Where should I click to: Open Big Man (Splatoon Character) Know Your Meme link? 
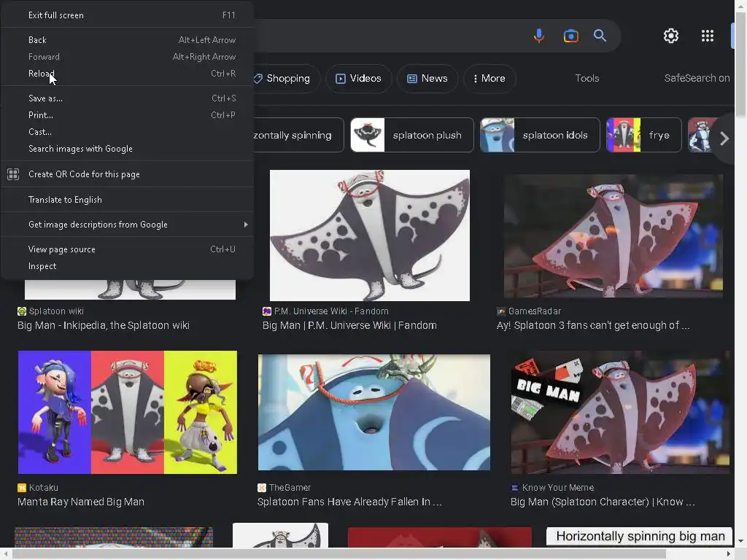pyautogui.click(x=602, y=502)
